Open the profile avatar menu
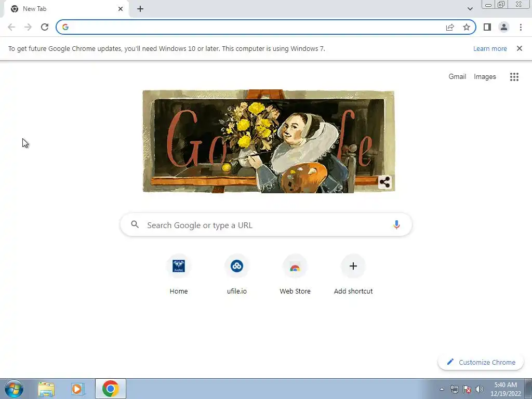Screen dimensions: 532x399 [504, 27]
